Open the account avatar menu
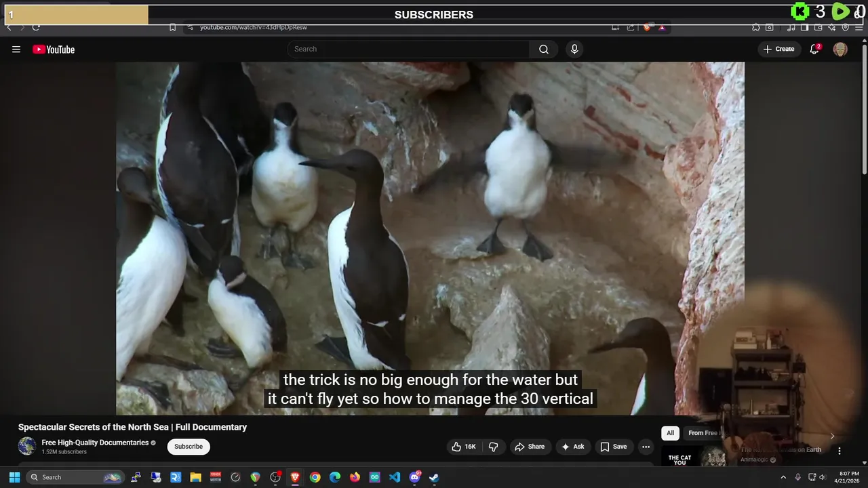868x488 pixels. pyautogui.click(x=840, y=49)
